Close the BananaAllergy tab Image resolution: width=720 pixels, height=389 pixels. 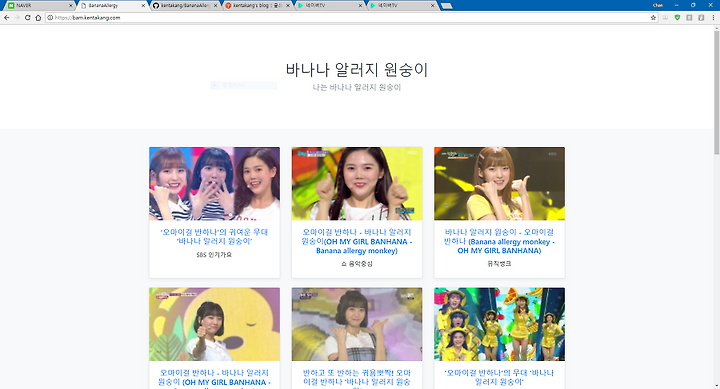pyautogui.click(x=143, y=6)
